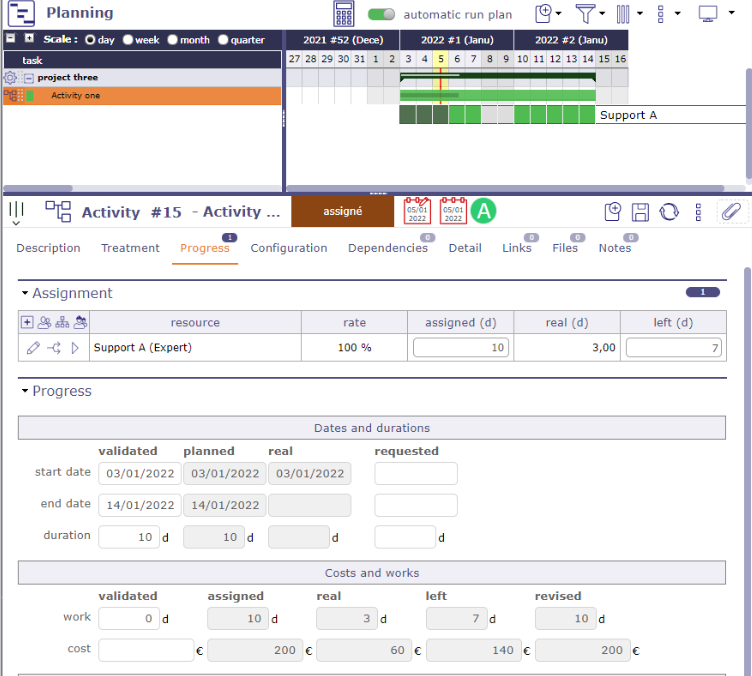This screenshot has width=752, height=676.
Task: Click the calculator plan icon
Action: (x=344, y=14)
